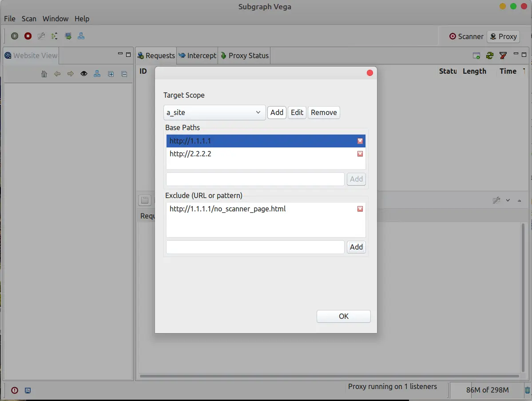Image resolution: width=532 pixels, height=401 pixels.
Task: Click the panel icon left of dialog
Action: click(x=145, y=200)
